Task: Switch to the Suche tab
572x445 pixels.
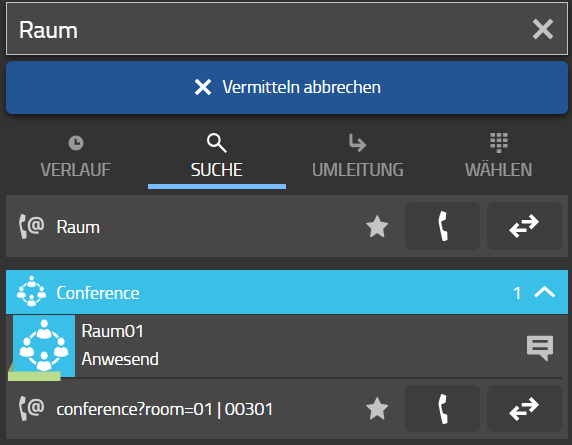Action: [x=217, y=157]
